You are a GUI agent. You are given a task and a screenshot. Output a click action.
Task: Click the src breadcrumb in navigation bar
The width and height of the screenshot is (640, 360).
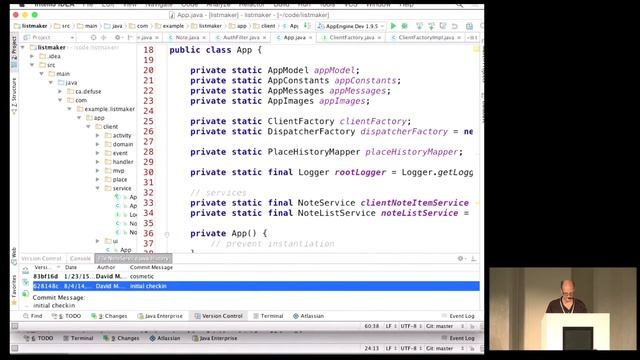click(x=62, y=26)
